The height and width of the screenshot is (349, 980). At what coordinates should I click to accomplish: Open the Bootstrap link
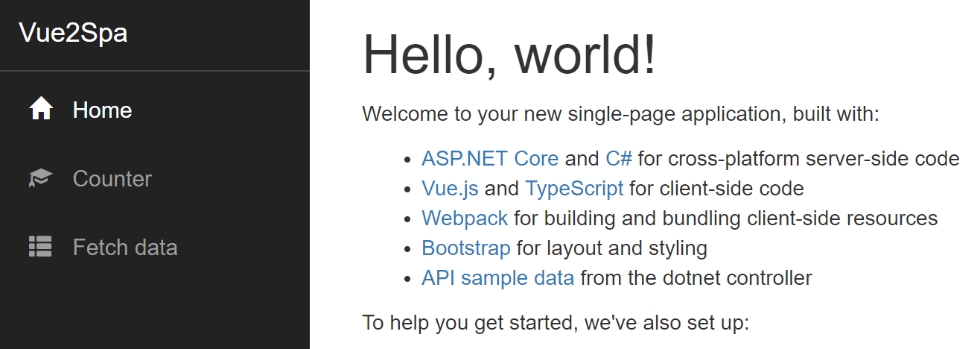click(x=466, y=248)
